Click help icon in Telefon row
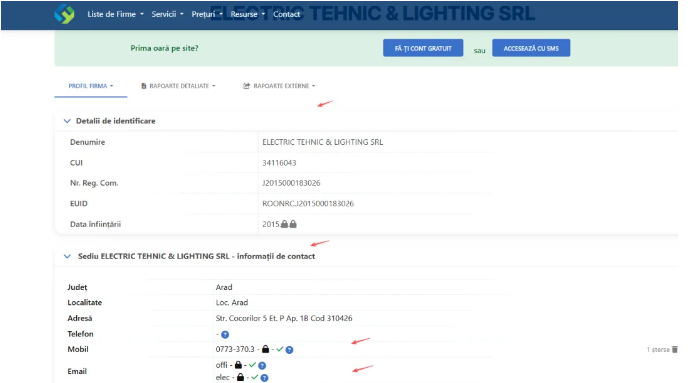The height and width of the screenshot is (383, 695). tap(225, 335)
